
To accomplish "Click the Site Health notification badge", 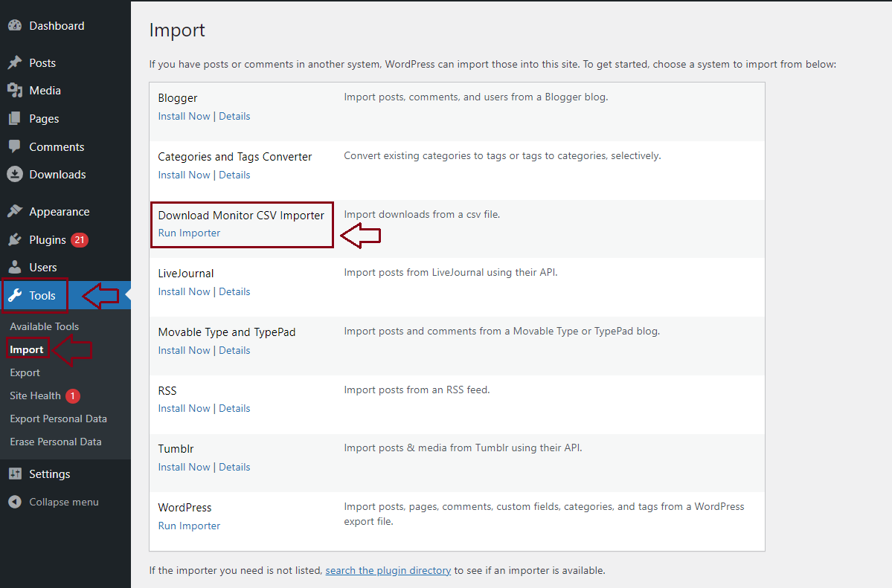I will pos(73,395).
